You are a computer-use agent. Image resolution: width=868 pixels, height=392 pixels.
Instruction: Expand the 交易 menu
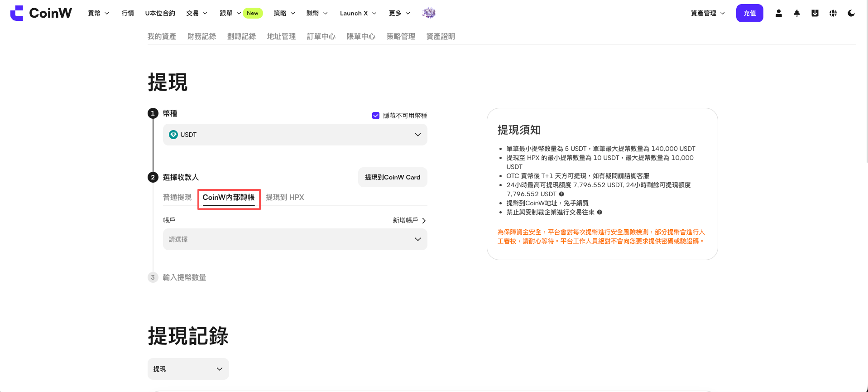coord(197,13)
